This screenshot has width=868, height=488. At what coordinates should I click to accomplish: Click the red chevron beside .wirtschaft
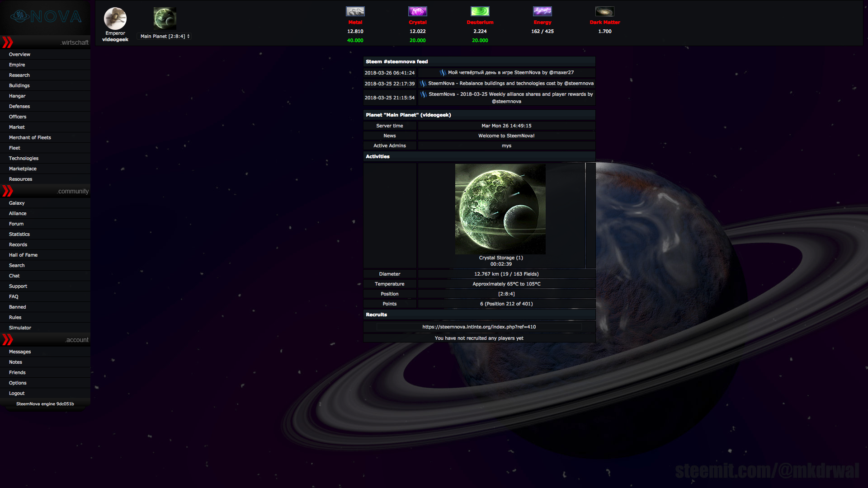[7, 42]
